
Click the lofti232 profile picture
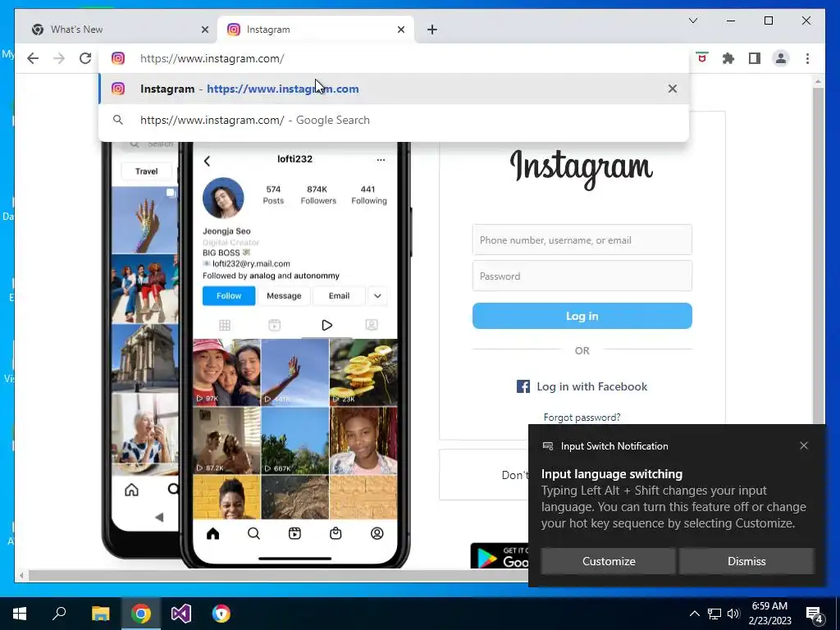pyautogui.click(x=223, y=198)
